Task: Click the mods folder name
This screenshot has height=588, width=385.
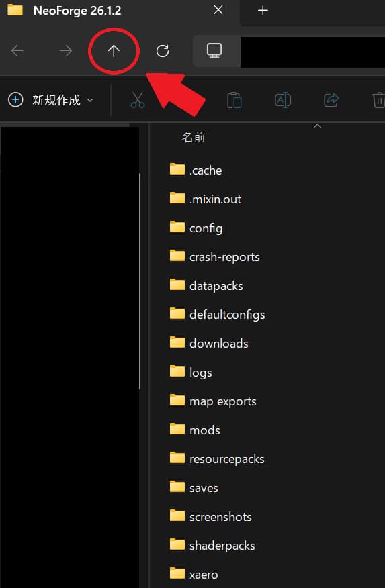Action: [x=205, y=430]
